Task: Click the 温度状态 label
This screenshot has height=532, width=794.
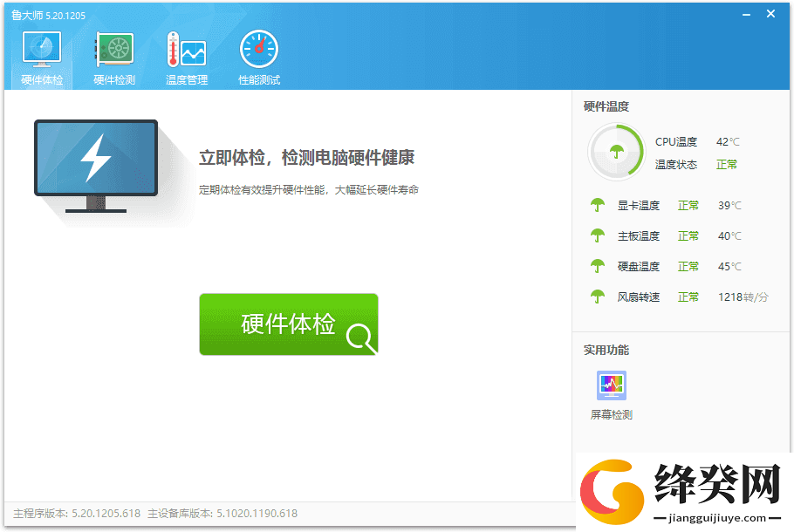Action: point(676,165)
